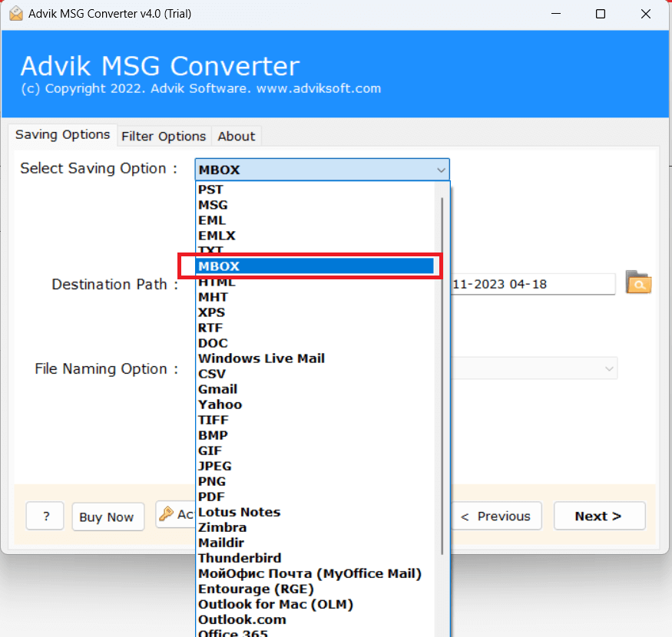Click the Previous button
The width and height of the screenshot is (672, 637).
(x=496, y=516)
